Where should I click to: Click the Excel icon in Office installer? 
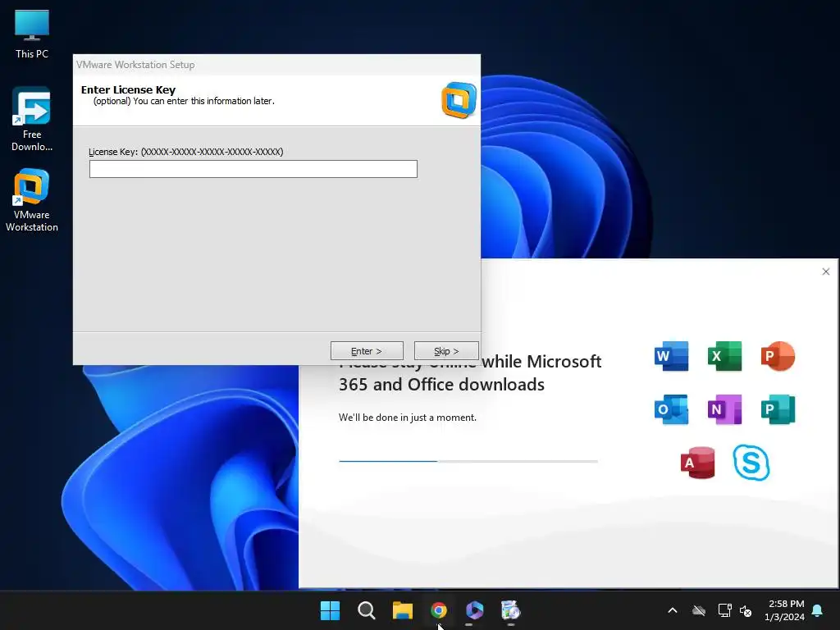coord(724,356)
